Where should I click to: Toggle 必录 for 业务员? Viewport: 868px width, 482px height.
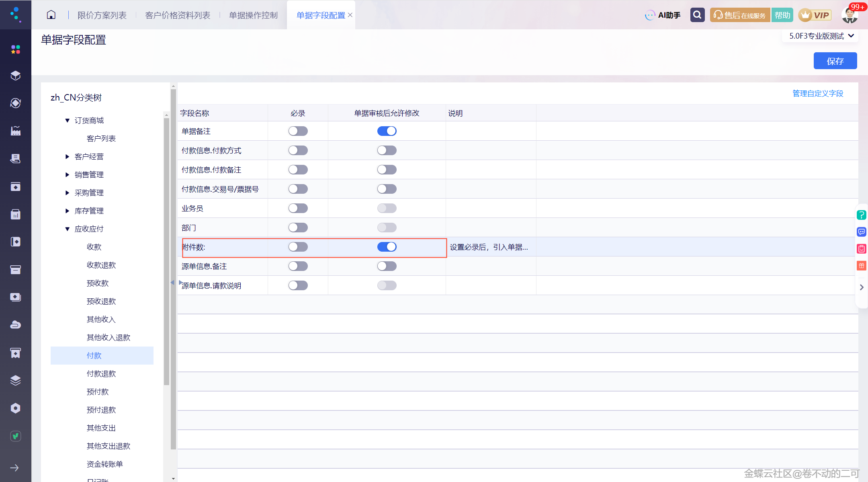coord(298,208)
